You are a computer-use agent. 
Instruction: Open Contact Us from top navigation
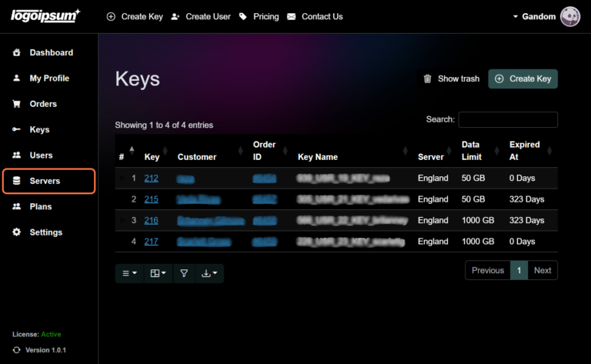tap(315, 16)
